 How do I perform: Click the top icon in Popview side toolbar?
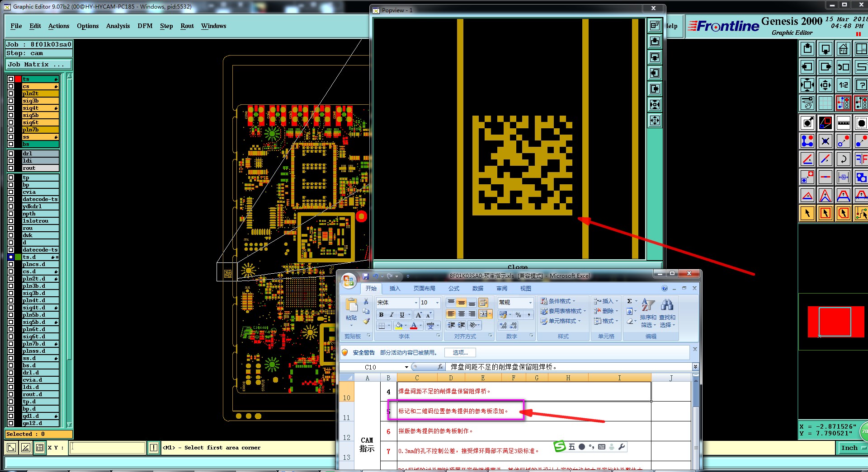click(655, 26)
